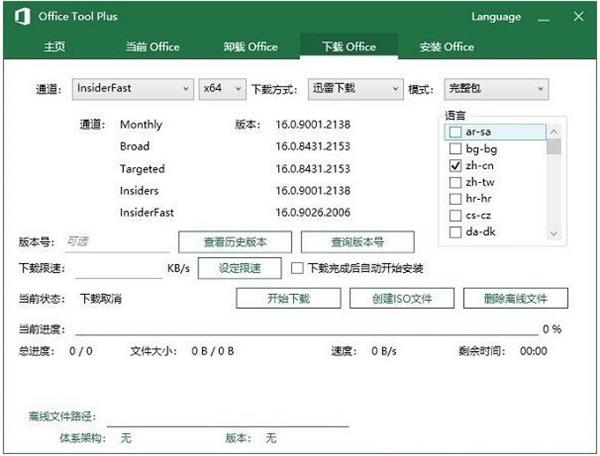Viewport: 600px width, 456px height.
Task: Expand the InsiderFast channel dropdown
Action: tap(133, 89)
